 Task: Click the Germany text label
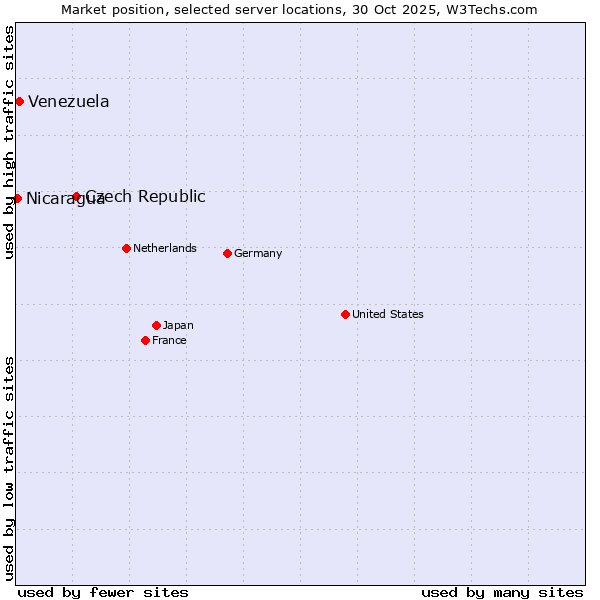pos(258,253)
